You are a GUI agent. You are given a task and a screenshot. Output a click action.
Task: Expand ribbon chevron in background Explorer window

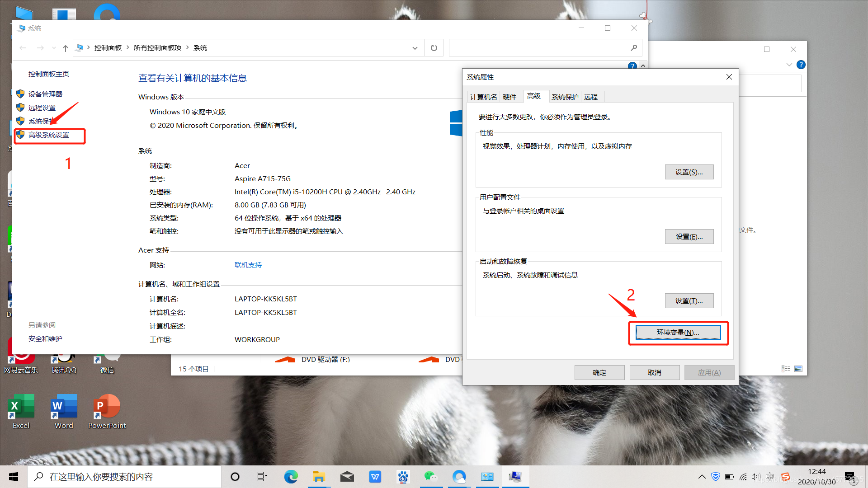tap(789, 65)
